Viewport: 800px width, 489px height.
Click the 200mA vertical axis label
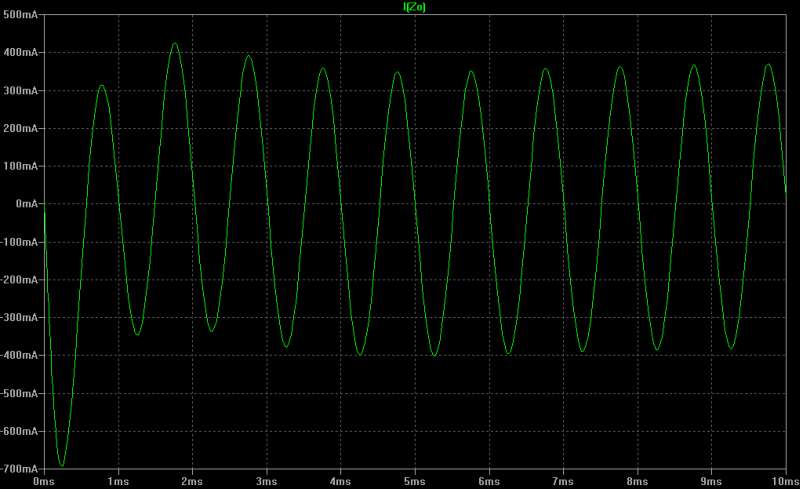(x=20, y=128)
